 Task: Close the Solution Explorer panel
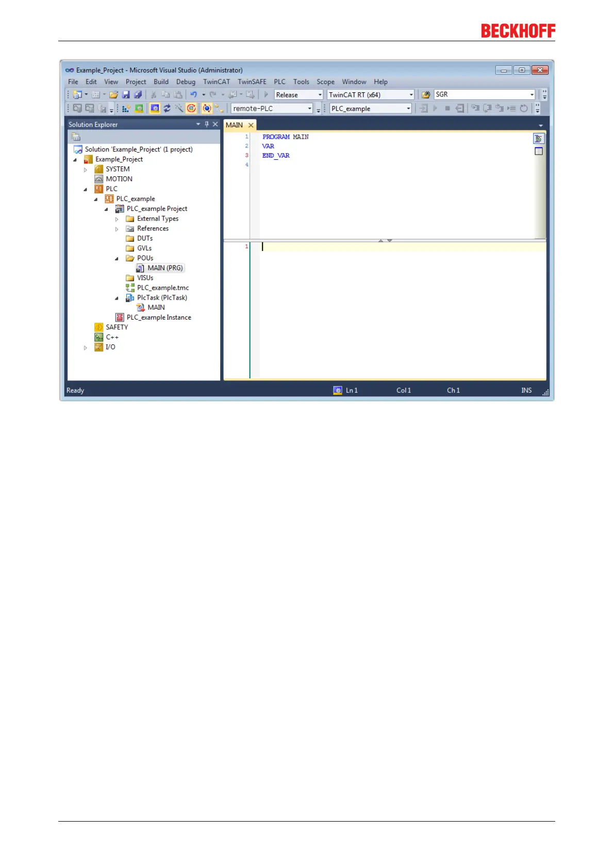click(215, 124)
